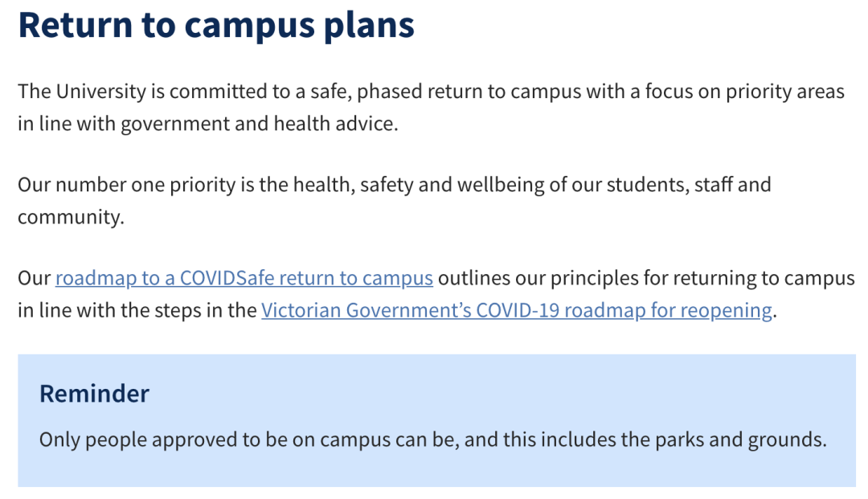The width and height of the screenshot is (868, 499).
Task: Click the 'Only people approved' reminder sentence
Action: [432, 440]
